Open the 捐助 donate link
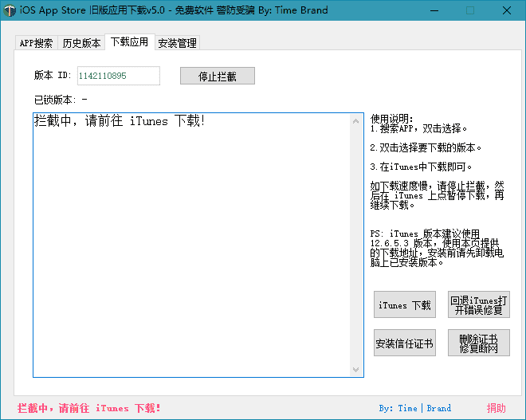This screenshot has height=420, width=526. pyautogui.click(x=496, y=408)
